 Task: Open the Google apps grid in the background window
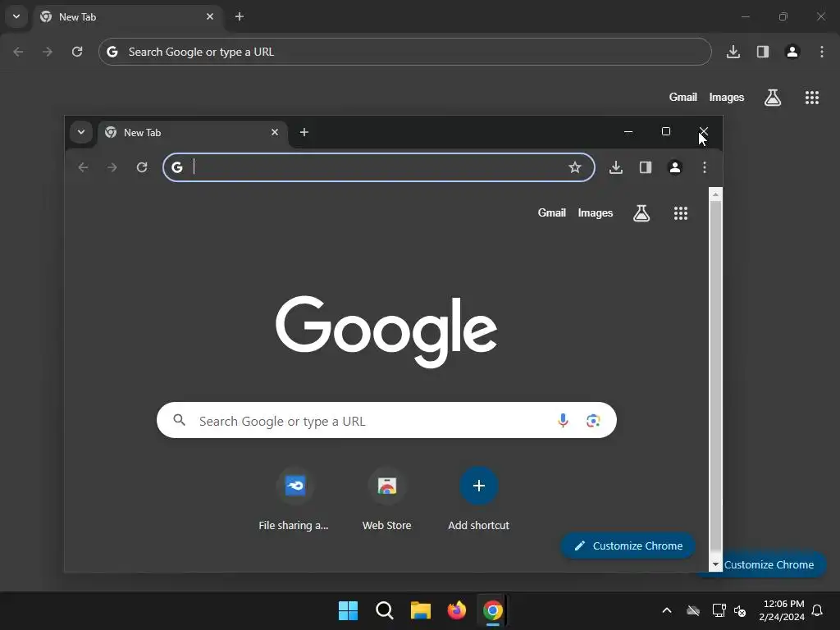pos(811,98)
